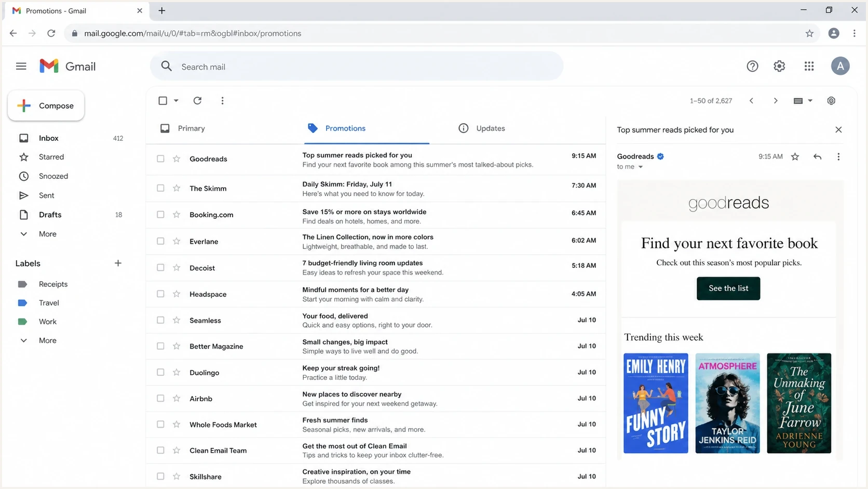Open the Airbnb email row
This screenshot has width=868, height=489.
pos(376,399)
